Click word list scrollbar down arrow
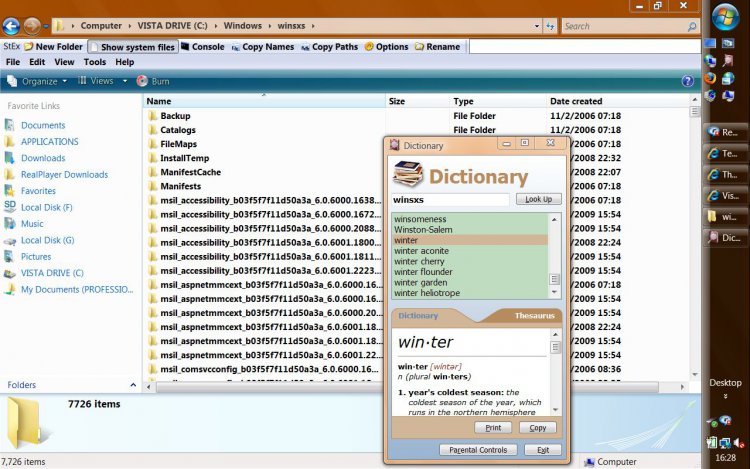 [x=554, y=292]
